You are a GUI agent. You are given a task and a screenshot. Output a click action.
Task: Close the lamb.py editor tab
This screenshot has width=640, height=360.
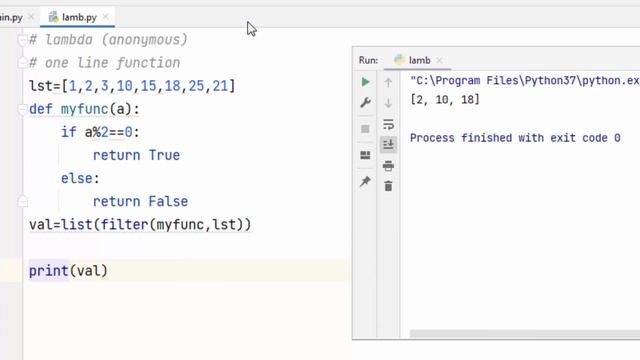click(x=105, y=17)
